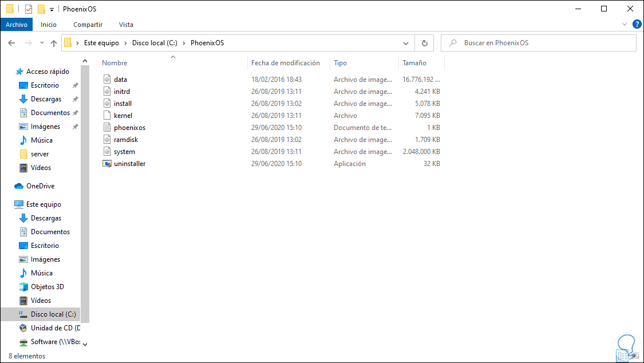Click the kernel file icon
Screen dimensions: 644x363
(x=107, y=116)
